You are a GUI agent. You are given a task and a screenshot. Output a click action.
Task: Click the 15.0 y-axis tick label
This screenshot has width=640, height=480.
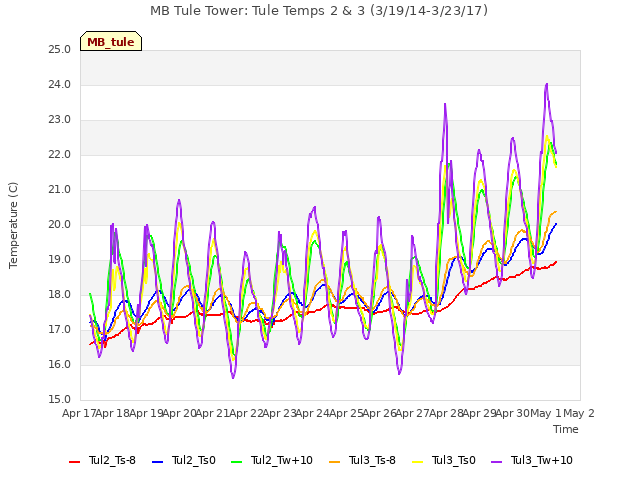point(60,400)
